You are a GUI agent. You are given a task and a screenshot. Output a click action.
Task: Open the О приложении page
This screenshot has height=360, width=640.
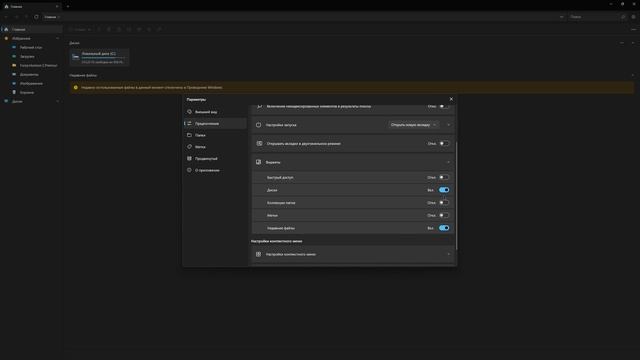(215, 170)
